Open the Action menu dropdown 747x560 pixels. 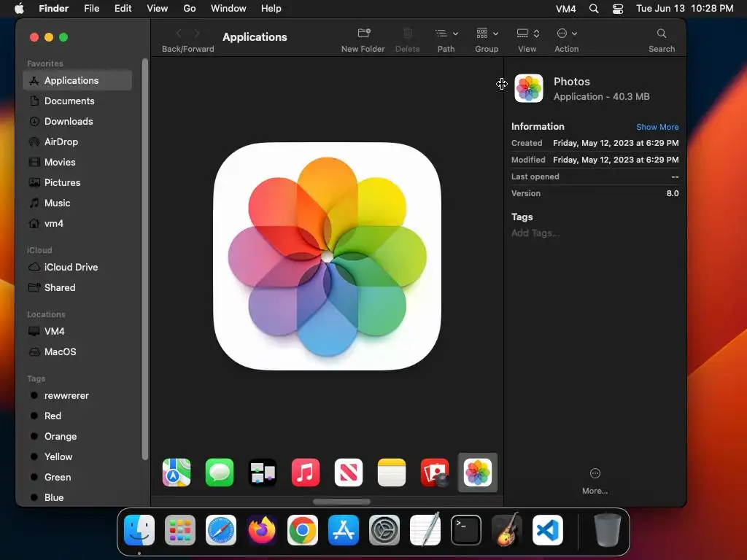[x=567, y=34]
